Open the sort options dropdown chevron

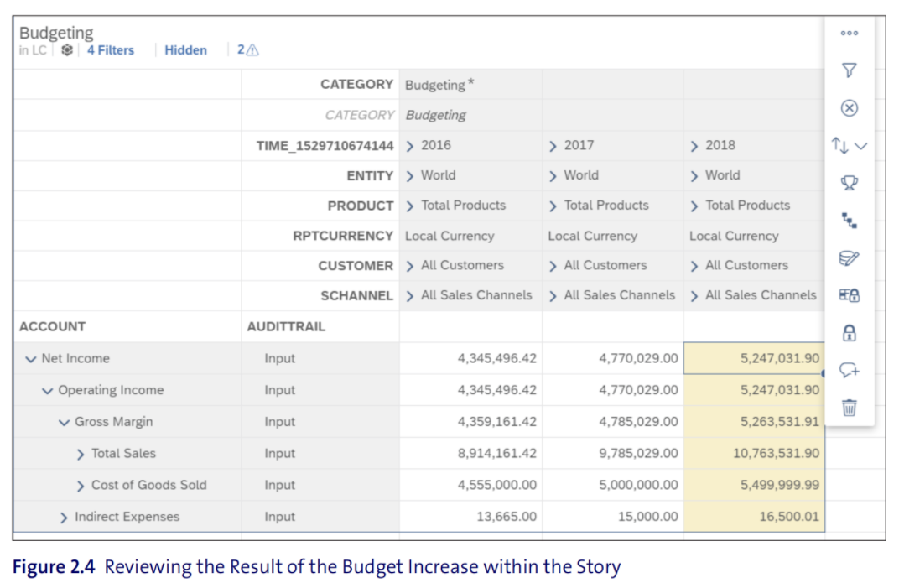(860, 146)
